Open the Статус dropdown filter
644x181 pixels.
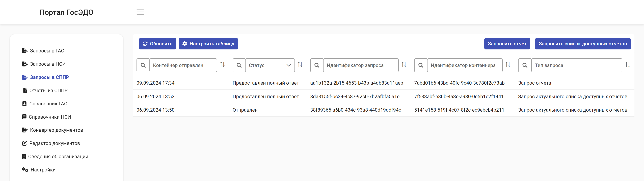pos(270,65)
